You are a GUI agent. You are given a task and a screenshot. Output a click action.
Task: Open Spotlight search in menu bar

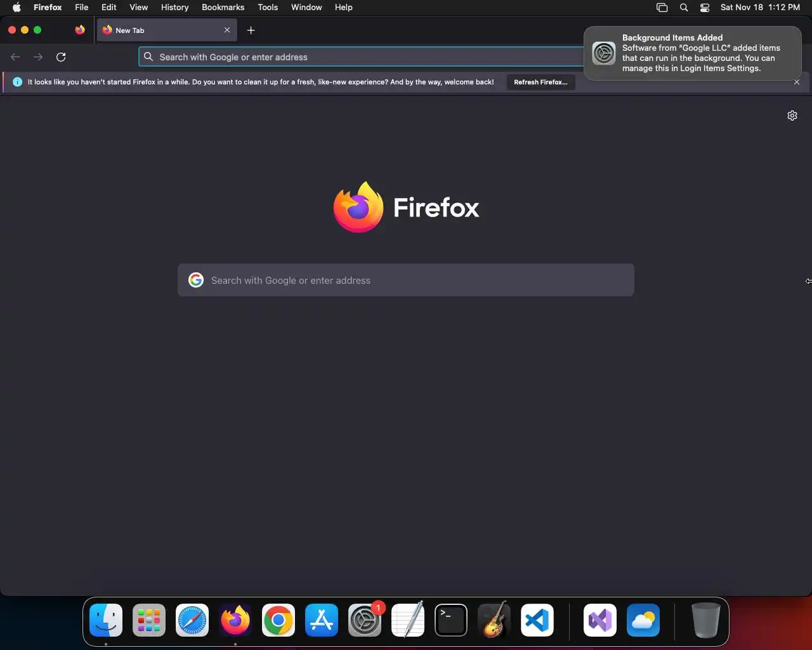(x=684, y=8)
